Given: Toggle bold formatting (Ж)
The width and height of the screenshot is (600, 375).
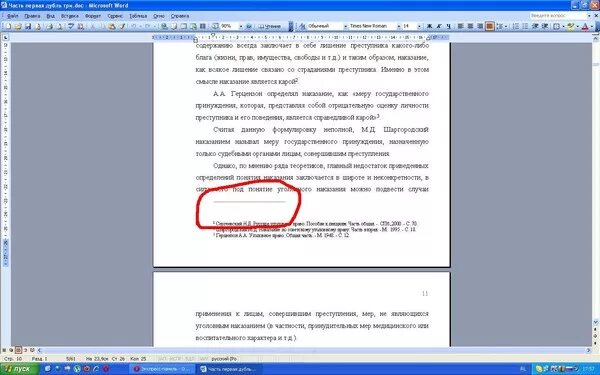Looking at the screenshot, I should [x=429, y=26].
